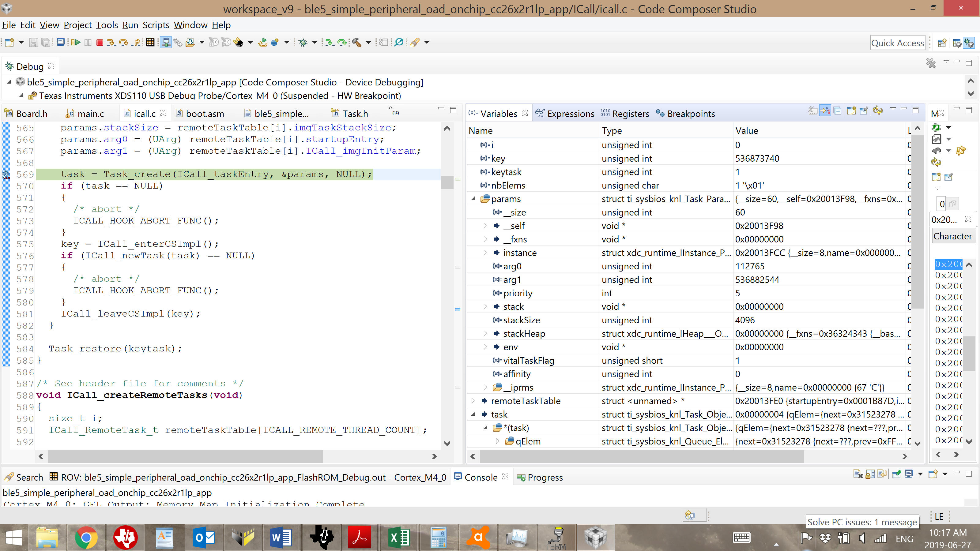Click the grid icon next to Step Return
Viewport: 980px width, 551px height.
point(150,42)
